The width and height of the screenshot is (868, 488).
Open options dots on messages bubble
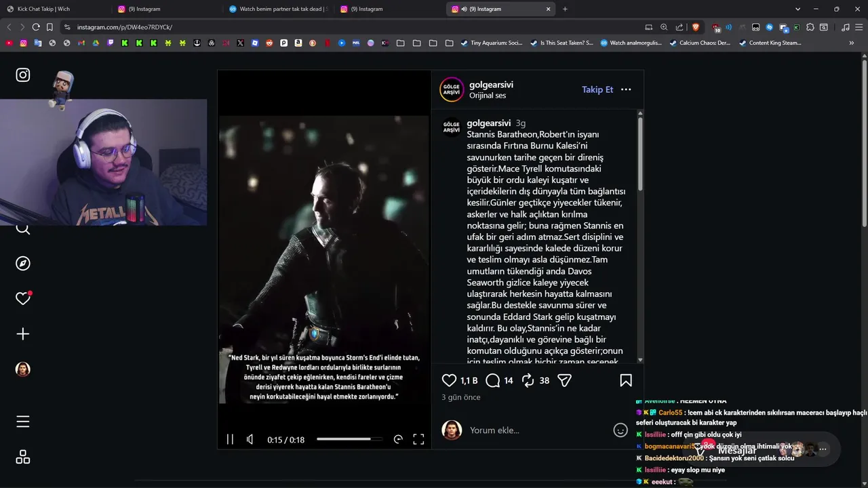[823, 449]
